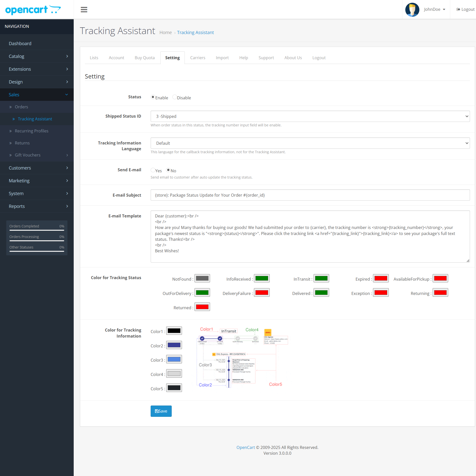
Task: Click Tracking Assistant breadcrumb link
Action: [x=195, y=32]
